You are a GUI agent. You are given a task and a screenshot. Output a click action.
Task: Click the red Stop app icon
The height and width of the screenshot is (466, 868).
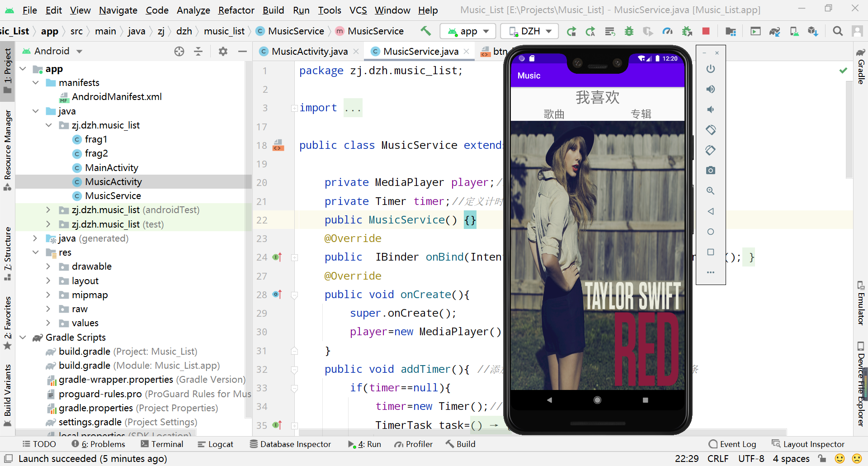tap(706, 31)
